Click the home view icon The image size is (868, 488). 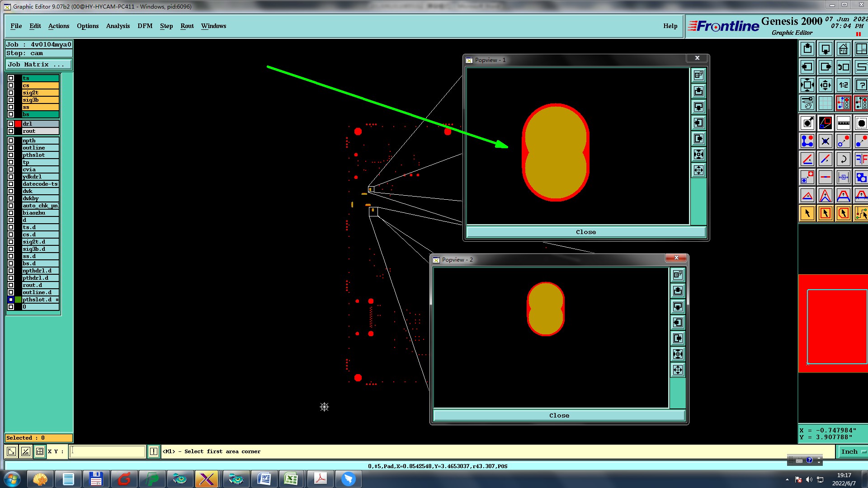pyautogui.click(x=843, y=49)
